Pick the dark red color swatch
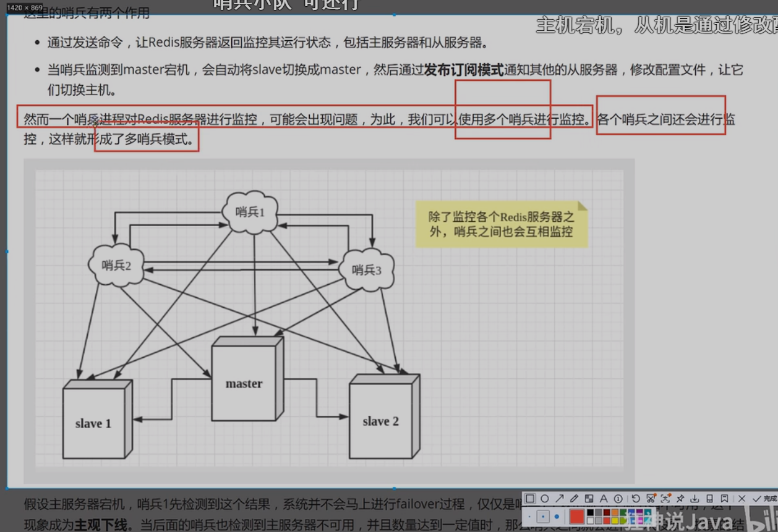 pyautogui.click(x=607, y=512)
